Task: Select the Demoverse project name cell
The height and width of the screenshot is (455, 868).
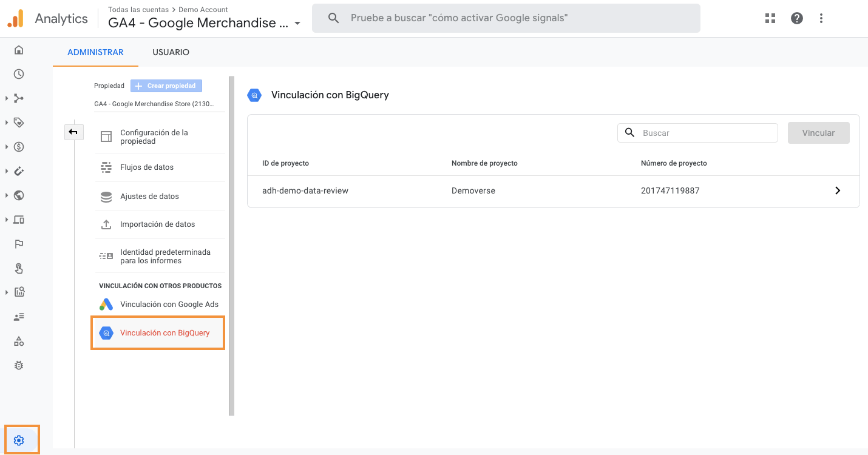Action: [x=473, y=190]
